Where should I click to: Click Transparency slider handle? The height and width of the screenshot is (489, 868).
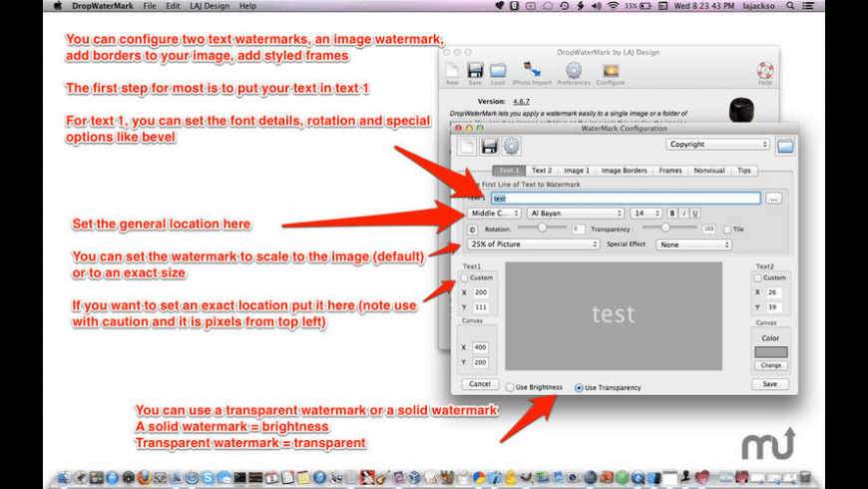[x=665, y=228]
